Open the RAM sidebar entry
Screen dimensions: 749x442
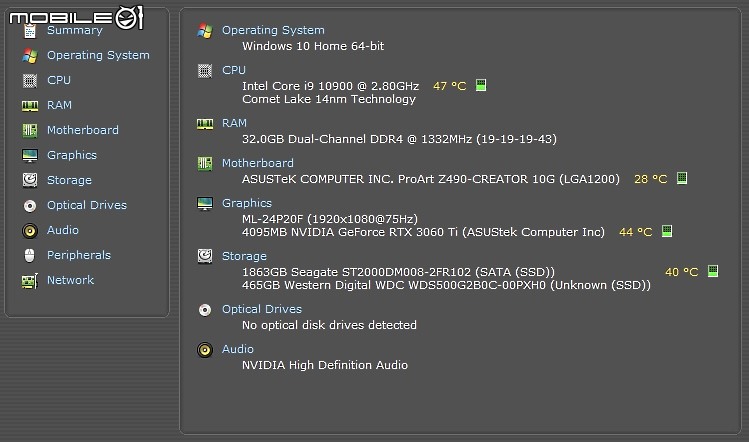click(x=59, y=105)
